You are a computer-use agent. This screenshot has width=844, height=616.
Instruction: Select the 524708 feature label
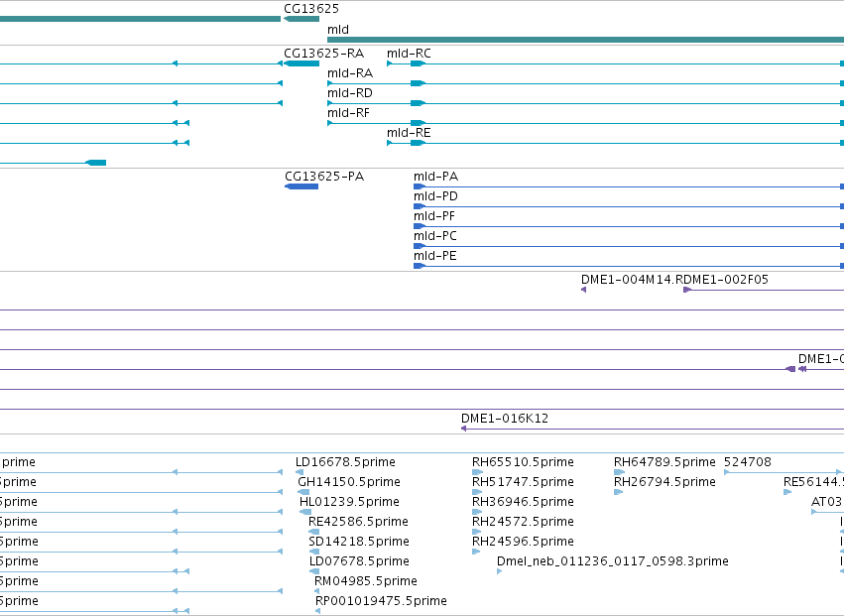(748, 462)
